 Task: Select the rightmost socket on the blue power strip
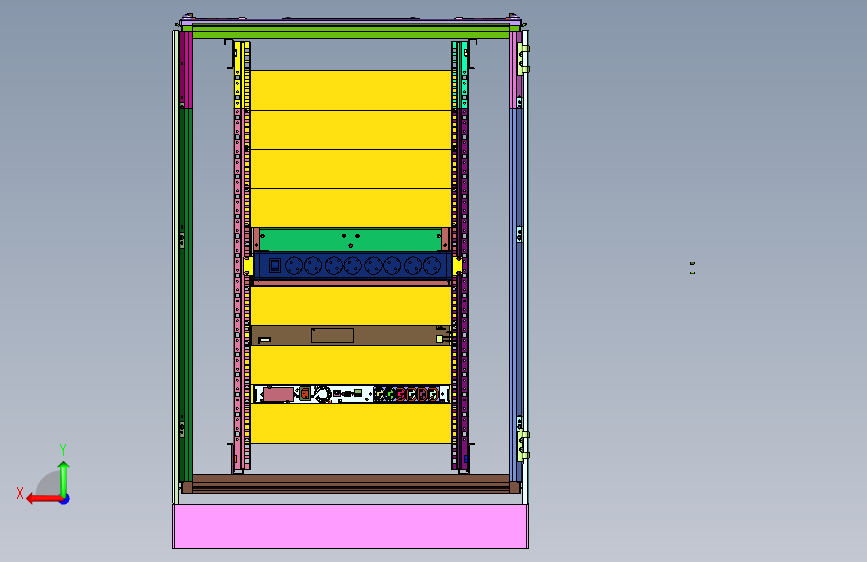pos(432,266)
